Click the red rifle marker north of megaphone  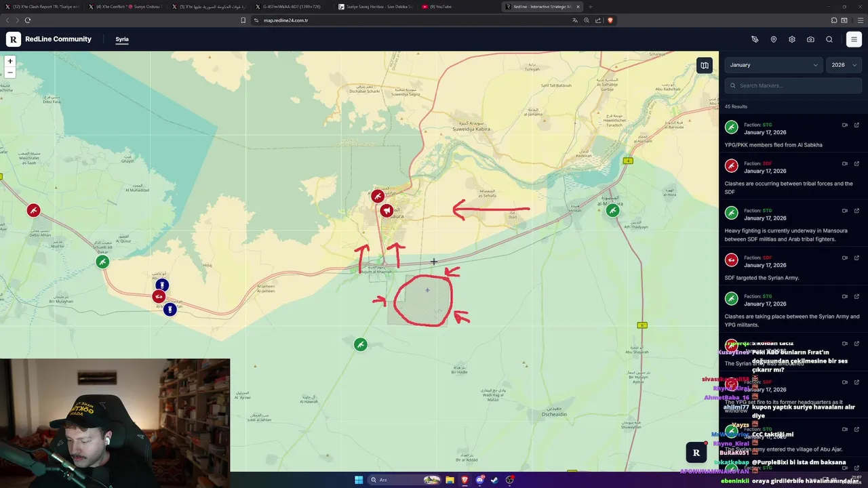378,196
